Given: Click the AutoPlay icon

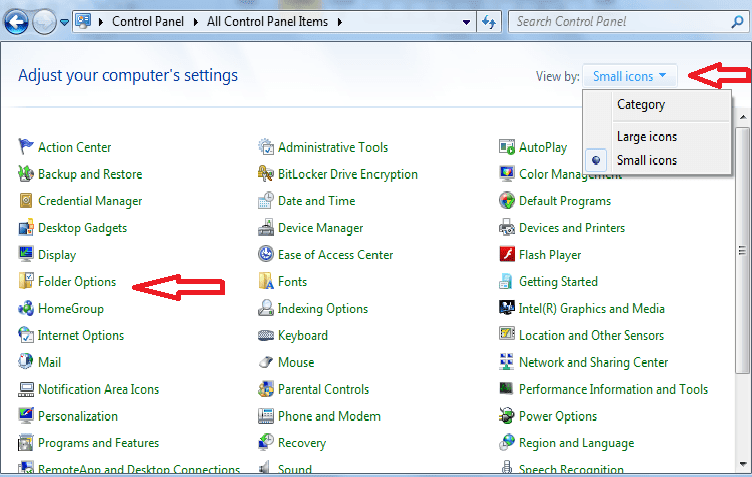Looking at the screenshot, I should pyautogui.click(x=507, y=147).
